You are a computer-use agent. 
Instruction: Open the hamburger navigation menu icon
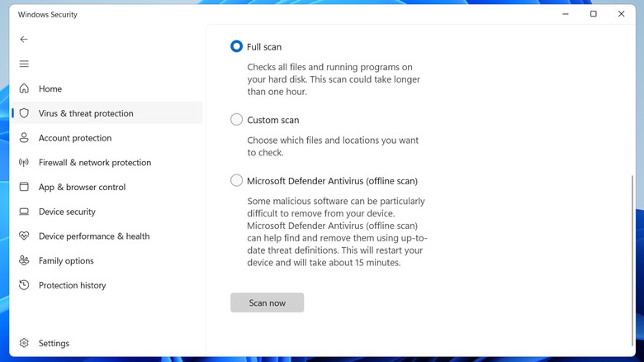24,64
